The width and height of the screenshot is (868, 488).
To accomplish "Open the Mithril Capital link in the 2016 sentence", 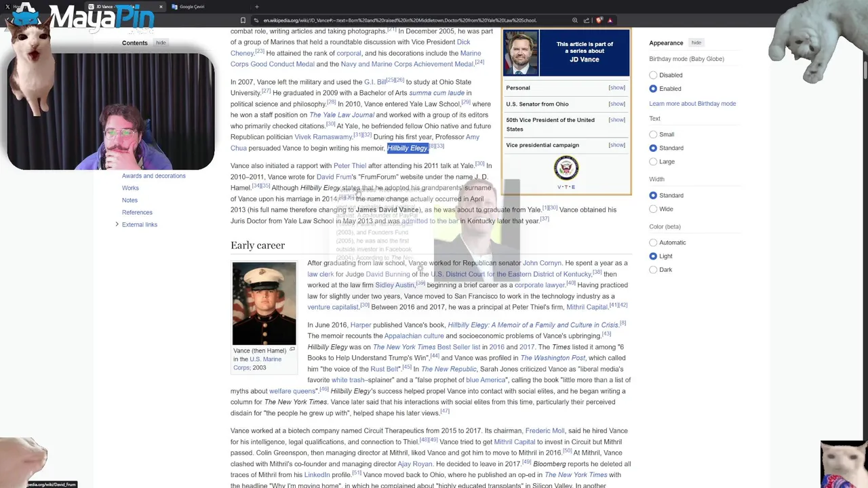I will click(587, 307).
